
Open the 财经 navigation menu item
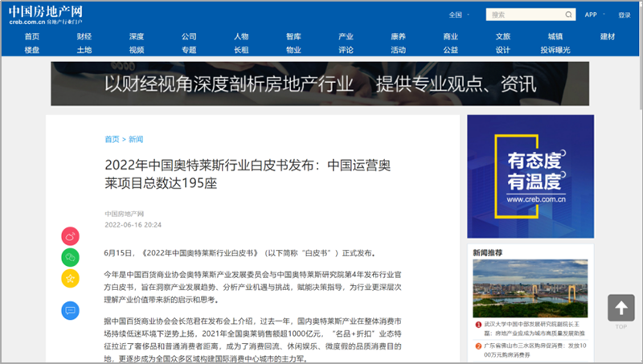coord(84,36)
